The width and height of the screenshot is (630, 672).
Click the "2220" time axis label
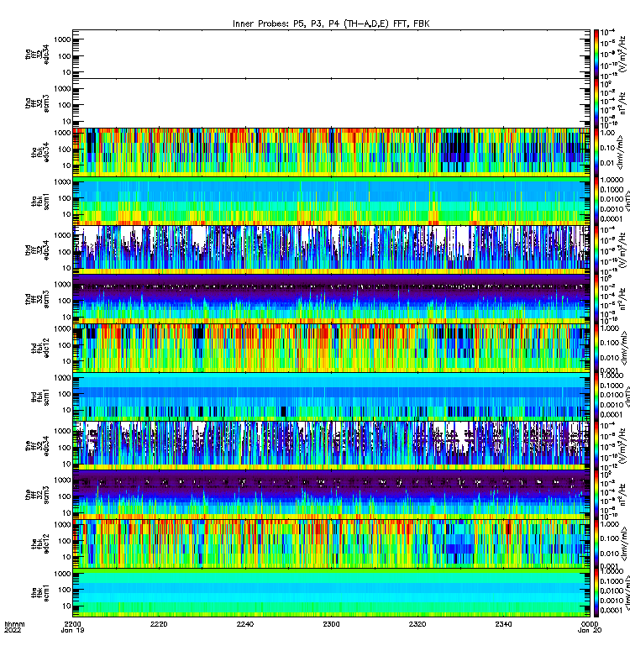pyautogui.click(x=159, y=624)
